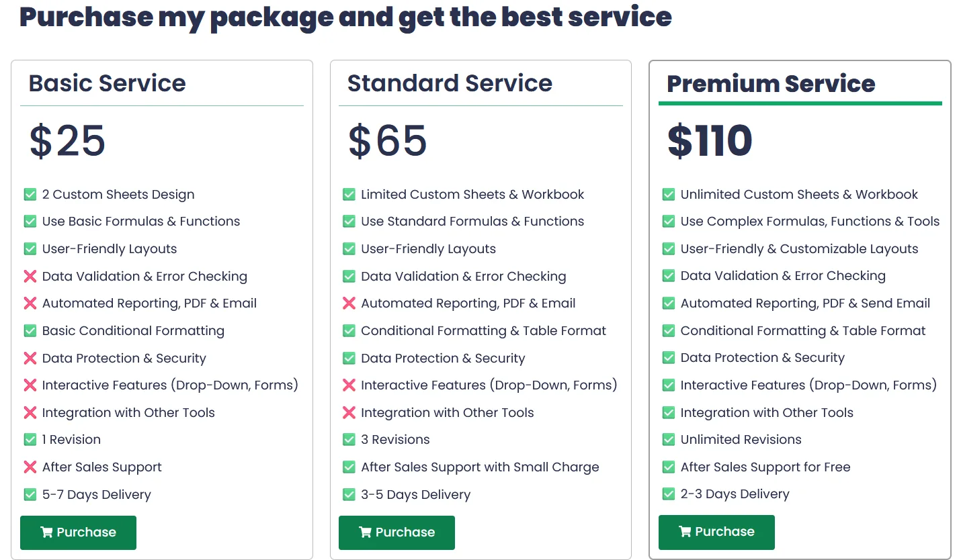Click the $110 premium price
The width and height of the screenshot is (959, 560).
pyautogui.click(x=710, y=140)
